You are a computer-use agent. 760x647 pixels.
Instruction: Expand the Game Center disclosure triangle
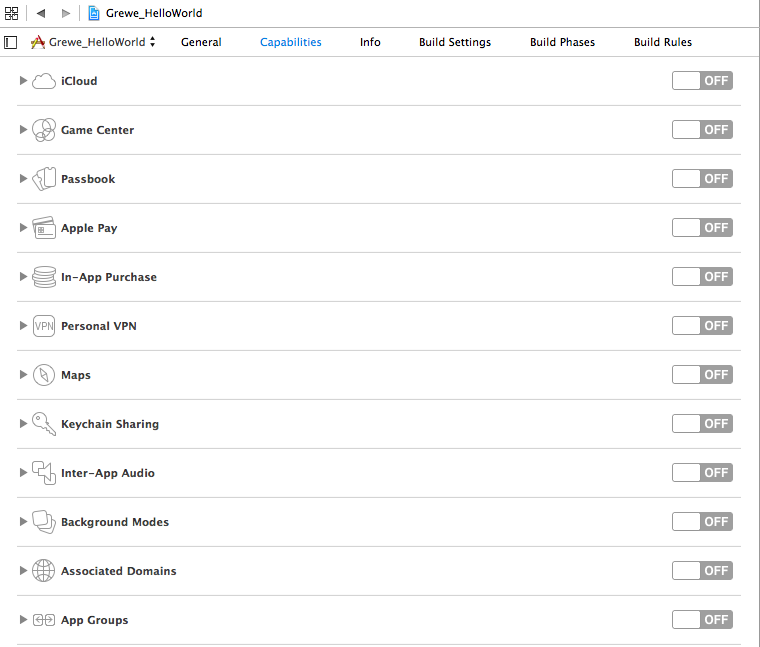click(x=23, y=130)
